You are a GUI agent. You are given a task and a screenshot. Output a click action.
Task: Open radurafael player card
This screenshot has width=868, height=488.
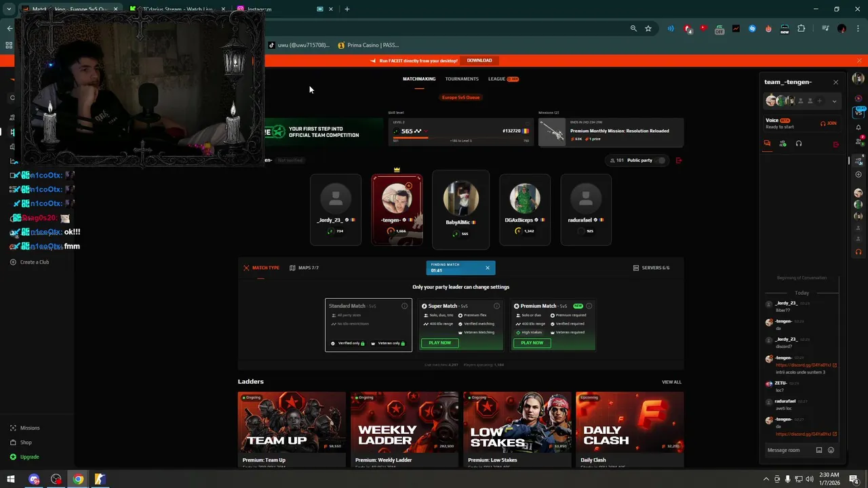(x=586, y=209)
